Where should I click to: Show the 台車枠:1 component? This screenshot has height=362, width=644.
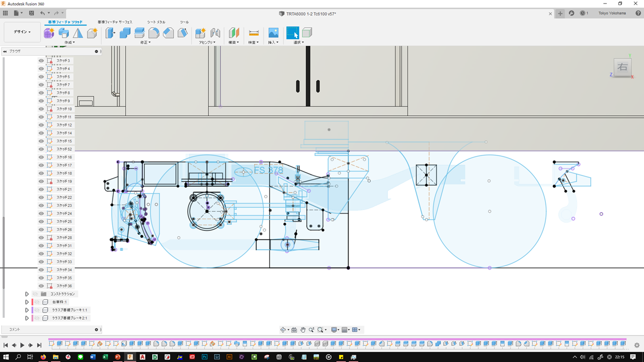(37, 302)
